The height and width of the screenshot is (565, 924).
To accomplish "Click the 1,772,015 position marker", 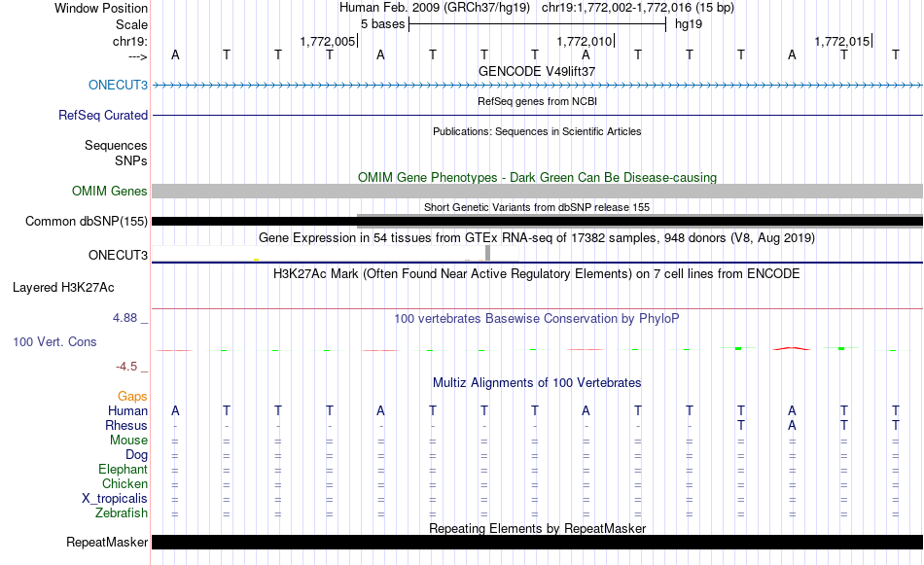I will 842,41.
